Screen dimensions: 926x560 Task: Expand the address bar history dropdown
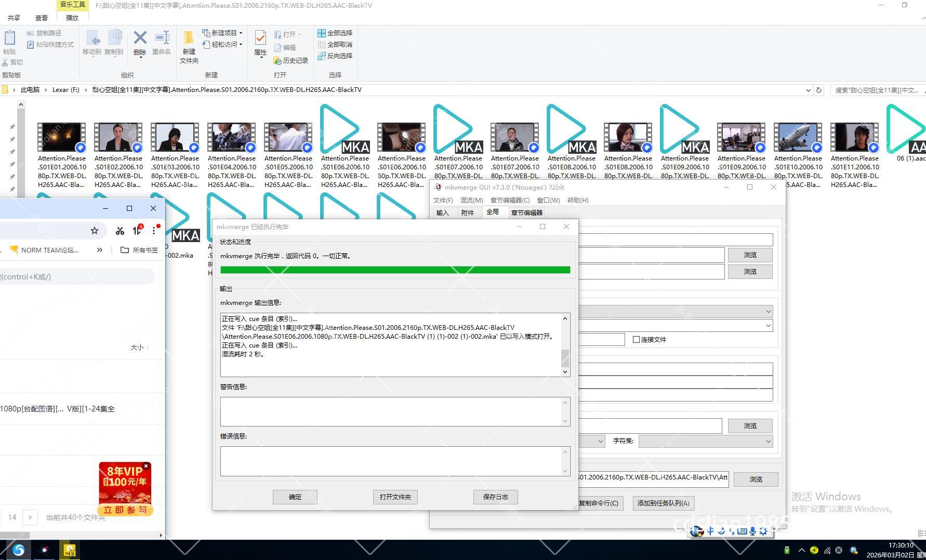coord(808,90)
